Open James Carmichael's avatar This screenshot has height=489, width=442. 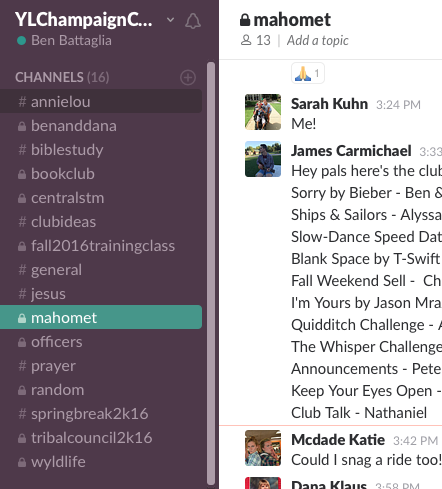pos(263,159)
